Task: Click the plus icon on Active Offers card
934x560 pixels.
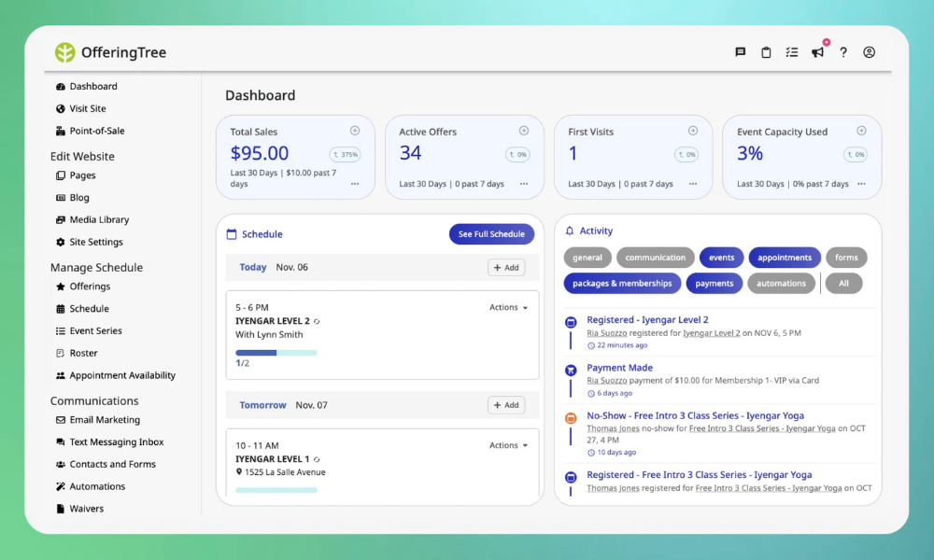Action: 524,131
